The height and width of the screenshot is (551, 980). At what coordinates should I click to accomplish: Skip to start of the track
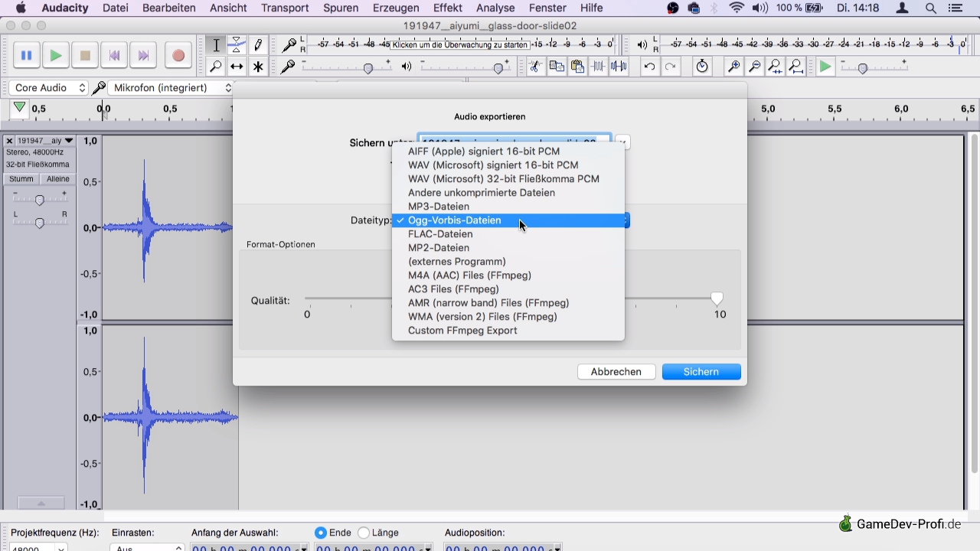[114, 55]
